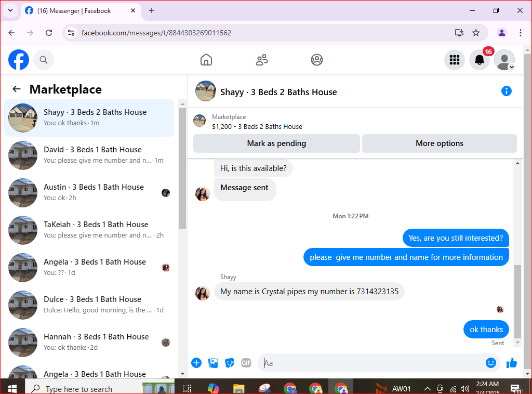Click the seen-by avatar next to Austin's conversation
This screenshot has height=394, width=532.
point(166,193)
